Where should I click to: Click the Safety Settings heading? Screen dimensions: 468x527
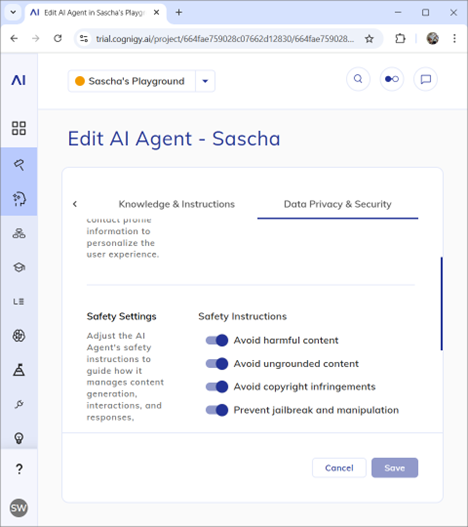(x=121, y=316)
